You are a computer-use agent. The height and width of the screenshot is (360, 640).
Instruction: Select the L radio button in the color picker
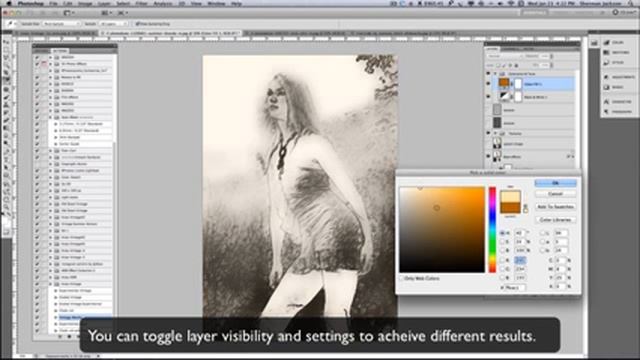click(542, 233)
